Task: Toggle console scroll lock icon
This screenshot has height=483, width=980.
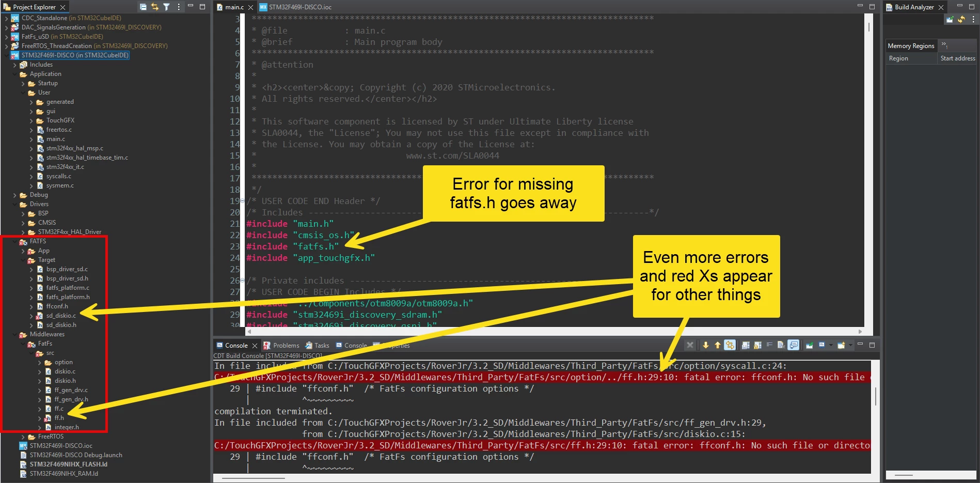Action: click(757, 345)
